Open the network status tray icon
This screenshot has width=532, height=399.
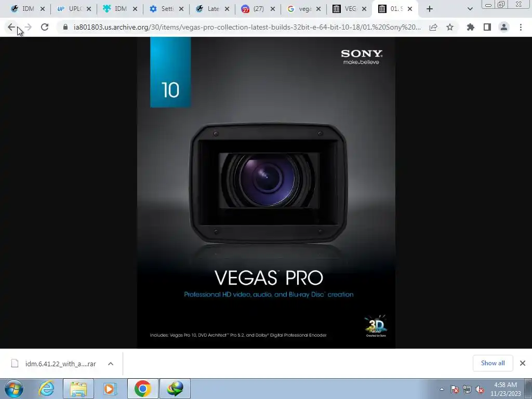(x=467, y=389)
